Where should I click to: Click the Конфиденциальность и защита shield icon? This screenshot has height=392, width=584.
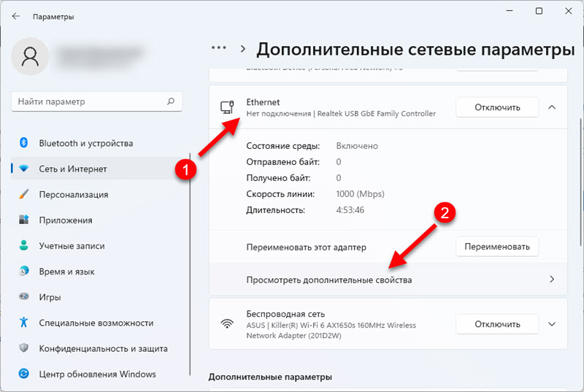pos(23,348)
